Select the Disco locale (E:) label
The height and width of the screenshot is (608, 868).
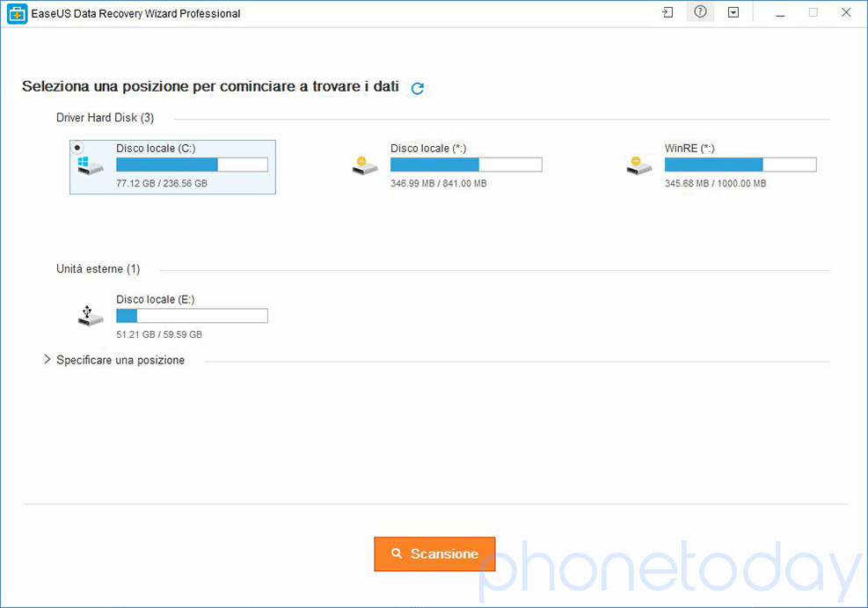pyautogui.click(x=155, y=300)
